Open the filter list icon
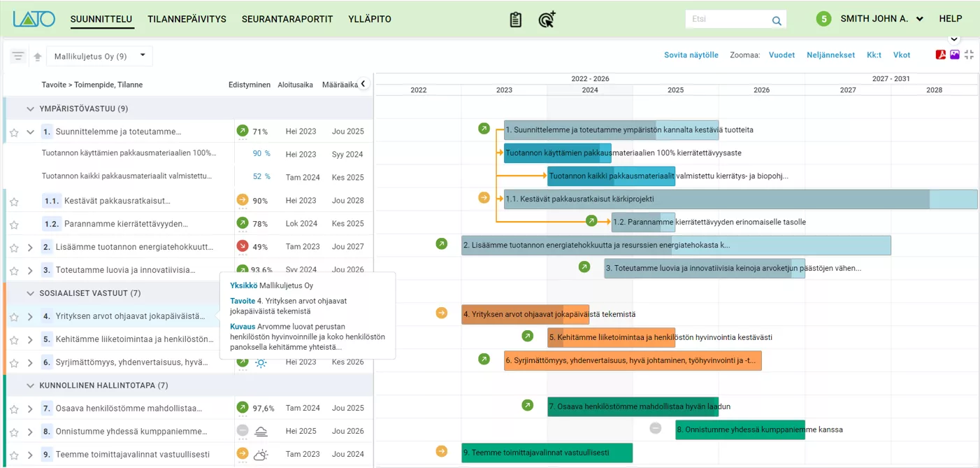 [18, 56]
